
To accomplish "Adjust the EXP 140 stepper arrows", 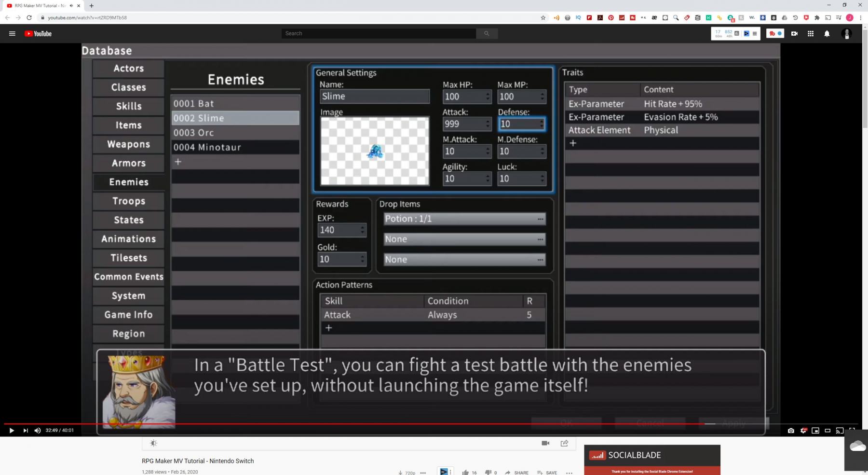I will point(363,230).
